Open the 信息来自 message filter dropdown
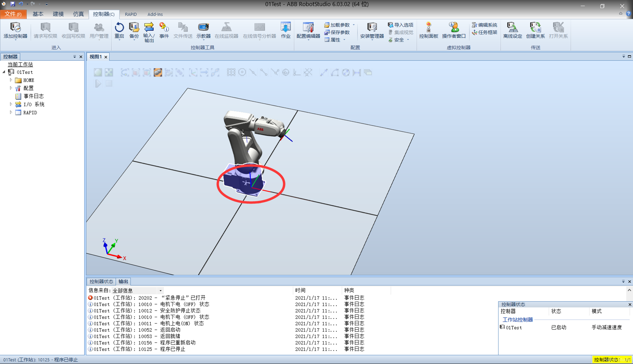 (160, 290)
